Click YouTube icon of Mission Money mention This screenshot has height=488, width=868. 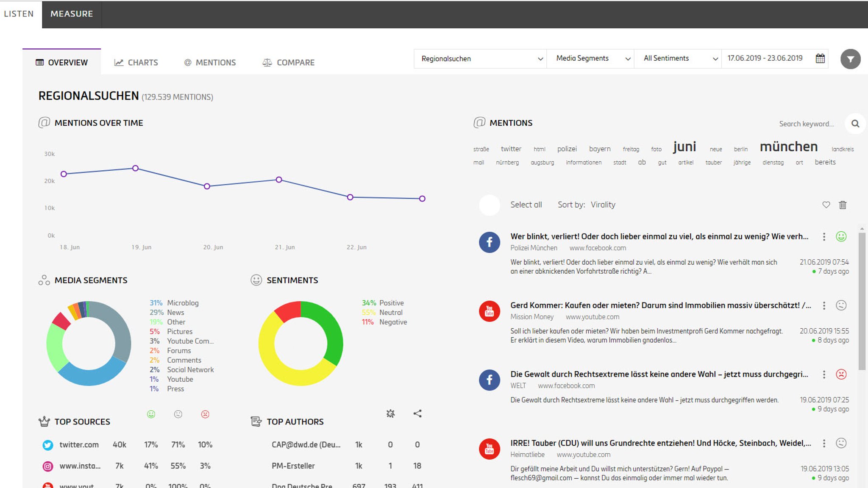point(490,311)
